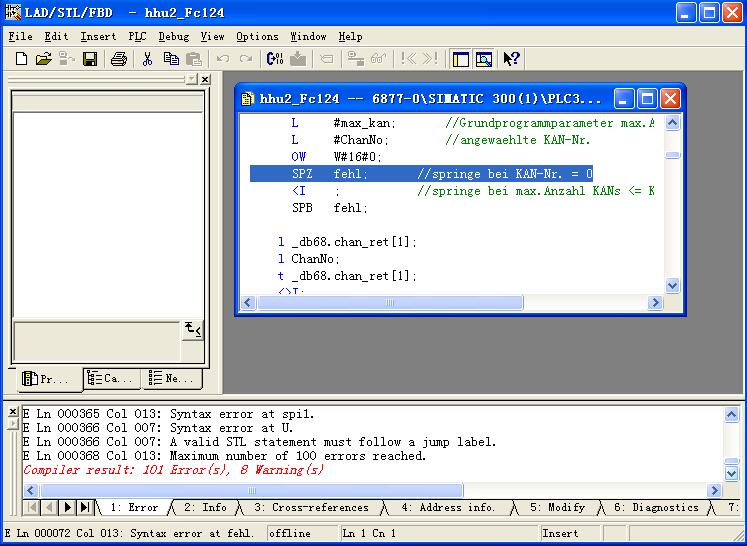The width and height of the screenshot is (747, 546).
Task: Click the hhu2_Fc124 child window document icon
Action: click(248, 99)
